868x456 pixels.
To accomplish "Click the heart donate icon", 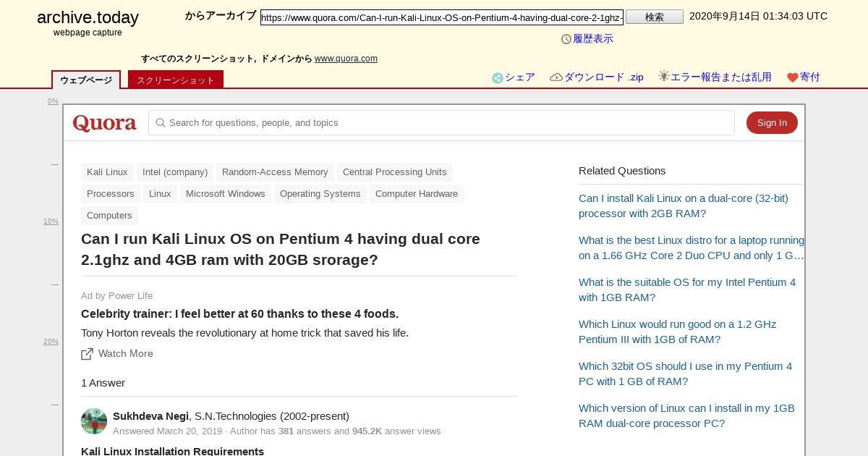I will tap(793, 77).
